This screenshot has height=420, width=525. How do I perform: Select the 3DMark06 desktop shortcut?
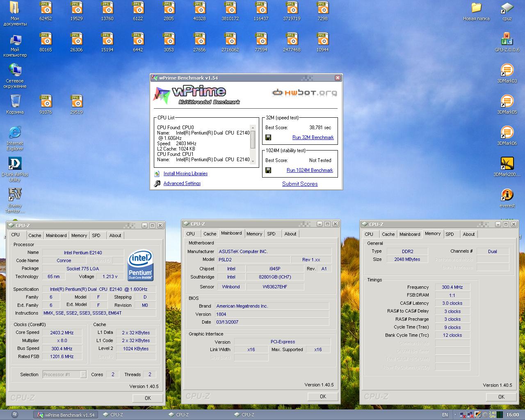[x=507, y=136]
